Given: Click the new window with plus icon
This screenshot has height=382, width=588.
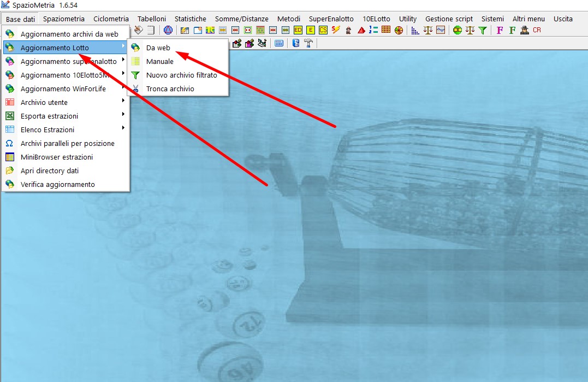Looking at the screenshot, I should [x=198, y=30].
